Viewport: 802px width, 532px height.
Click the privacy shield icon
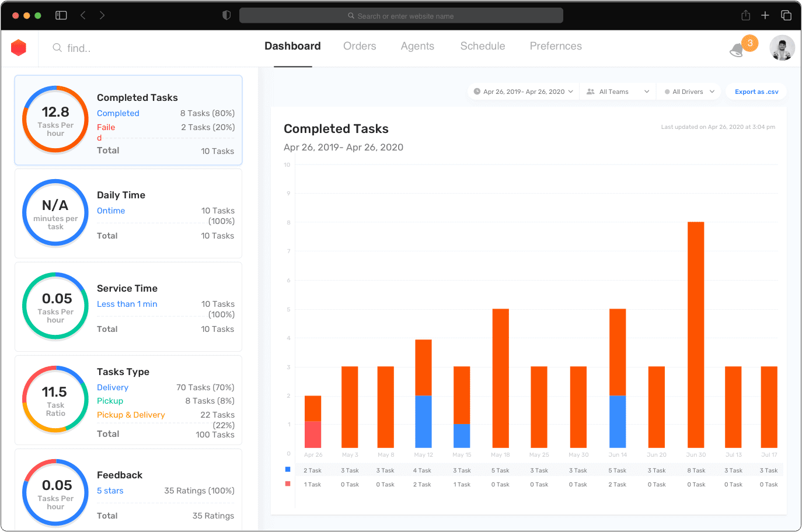coord(226,15)
